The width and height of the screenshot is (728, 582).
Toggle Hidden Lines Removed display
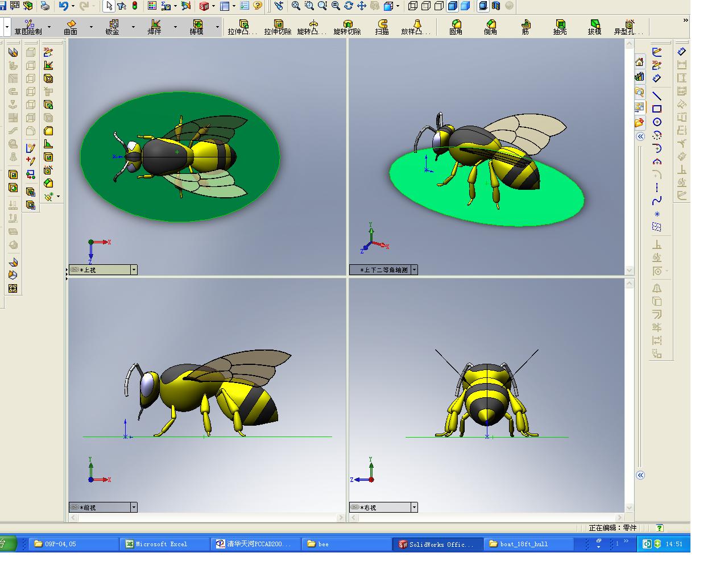(x=439, y=6)
